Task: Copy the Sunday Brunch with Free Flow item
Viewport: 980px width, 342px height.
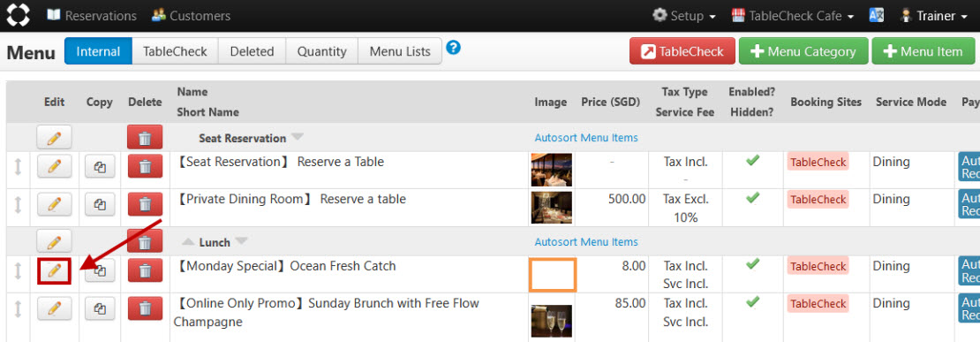Action: (x=100, y=308)
